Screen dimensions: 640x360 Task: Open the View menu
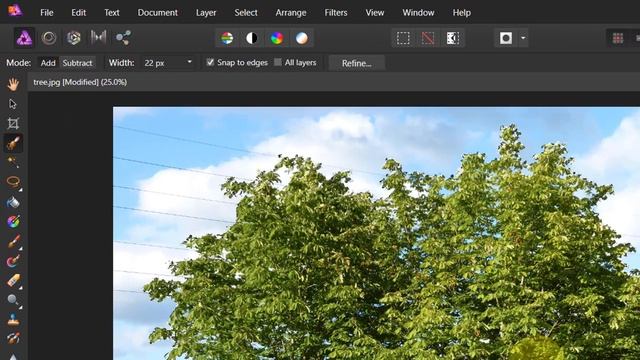375,13
